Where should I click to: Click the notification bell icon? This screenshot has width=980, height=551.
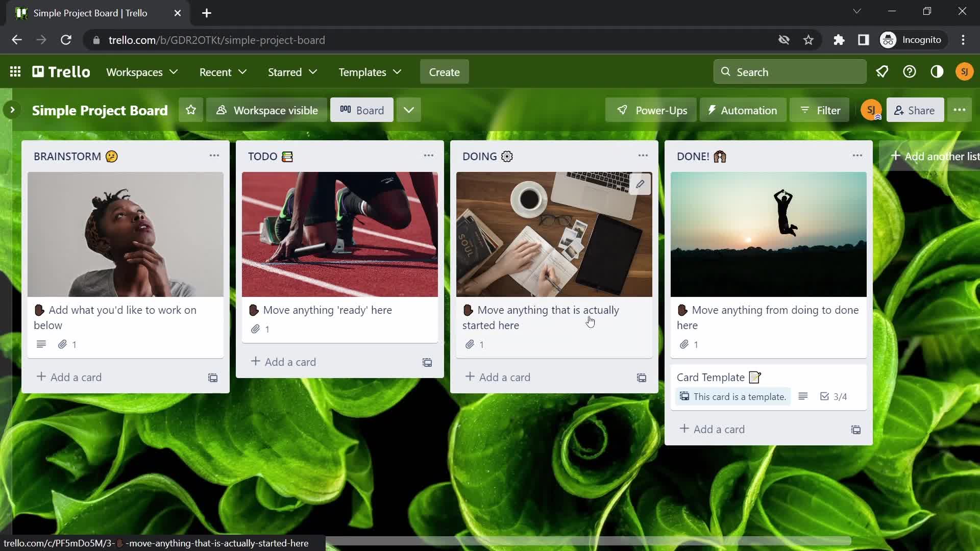[x=881, y=72]
